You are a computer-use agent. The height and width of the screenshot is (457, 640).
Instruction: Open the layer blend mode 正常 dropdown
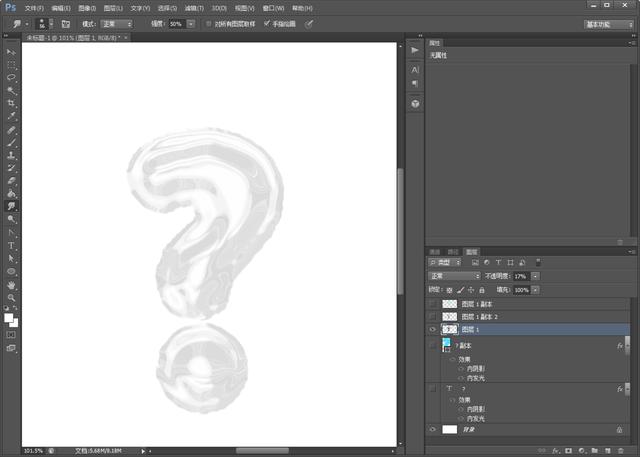coord(454,276)
